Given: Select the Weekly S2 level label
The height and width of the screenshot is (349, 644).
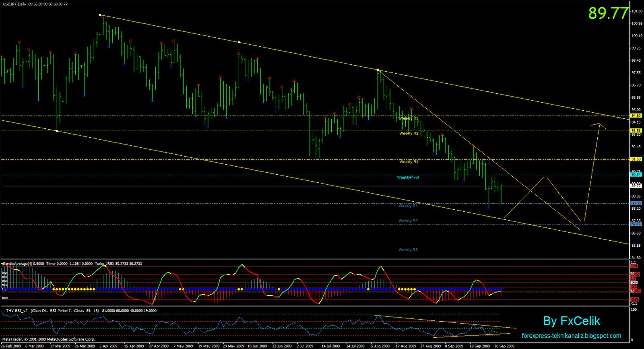Looking at the screenshot, I should tap(408, 221).
